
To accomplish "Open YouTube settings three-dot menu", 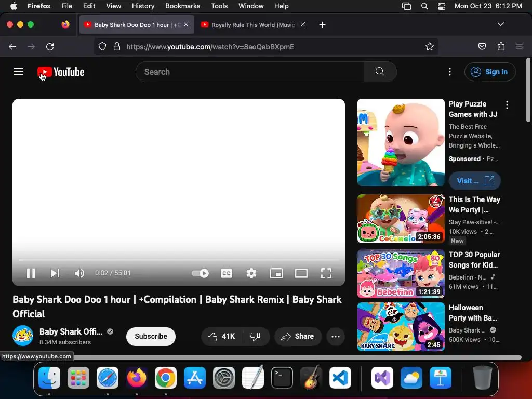I will coord(450,72).
